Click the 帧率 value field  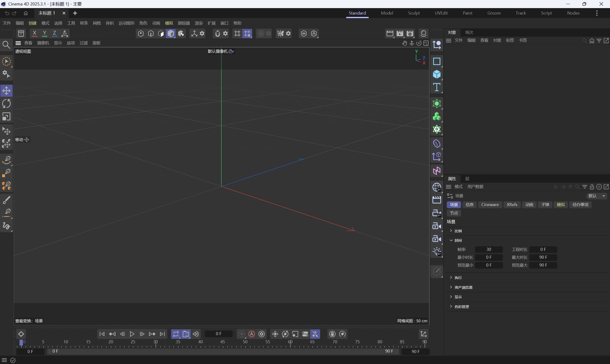488,249
